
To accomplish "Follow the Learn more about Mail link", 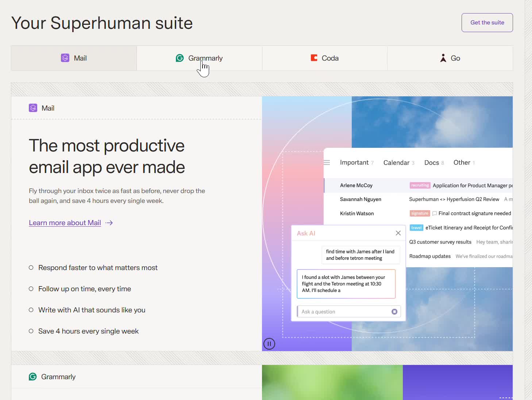I will tap(65, 223).
